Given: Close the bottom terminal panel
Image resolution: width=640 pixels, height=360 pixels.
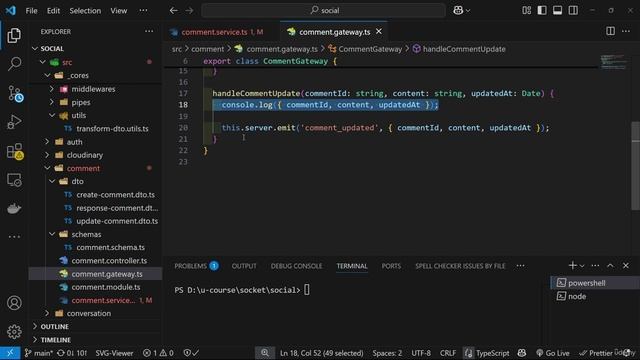Looking at the screenshot, I should pos(626,266).
